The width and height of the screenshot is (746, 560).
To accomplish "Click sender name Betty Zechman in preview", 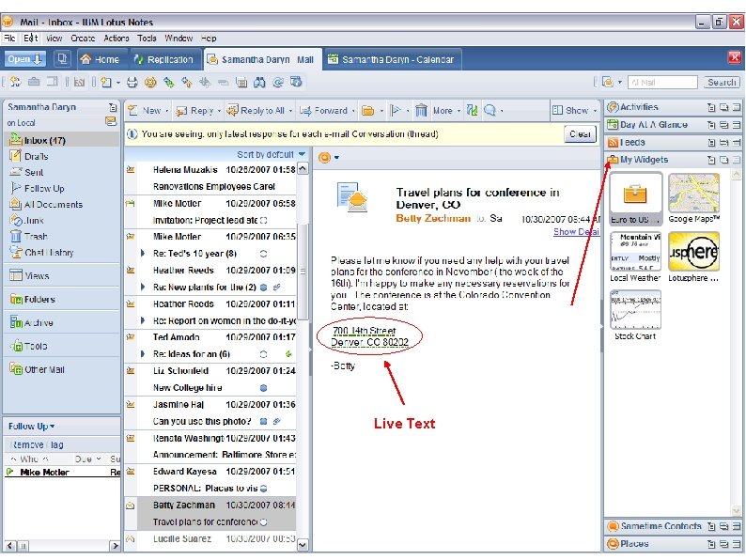I will [x=433, y=218].
